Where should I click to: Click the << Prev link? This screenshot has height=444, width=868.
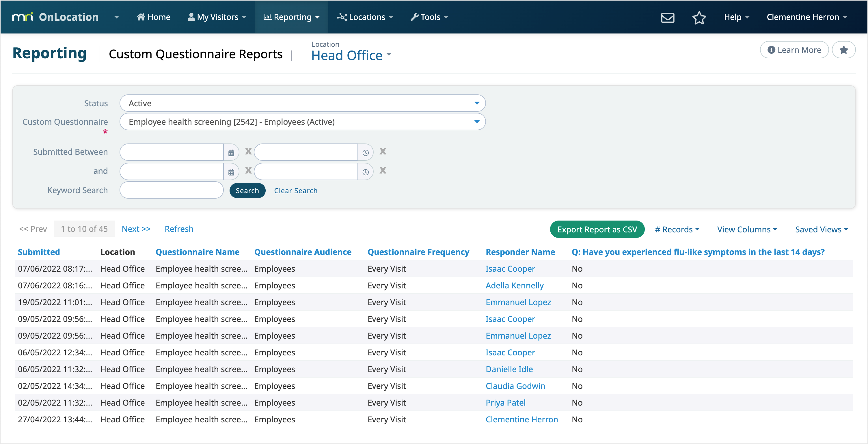(33, 229)
